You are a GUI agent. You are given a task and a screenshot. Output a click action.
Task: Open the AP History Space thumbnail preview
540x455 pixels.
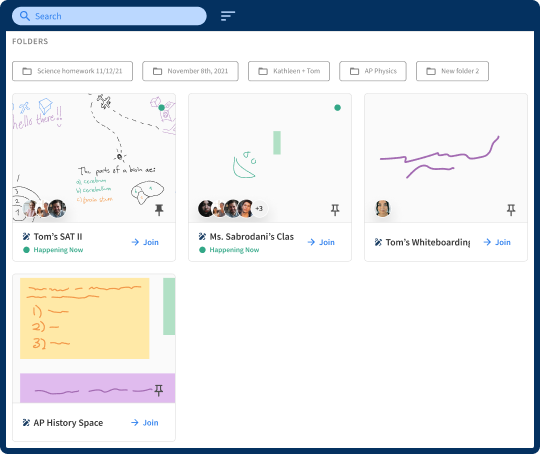click(x=94, y=339)
